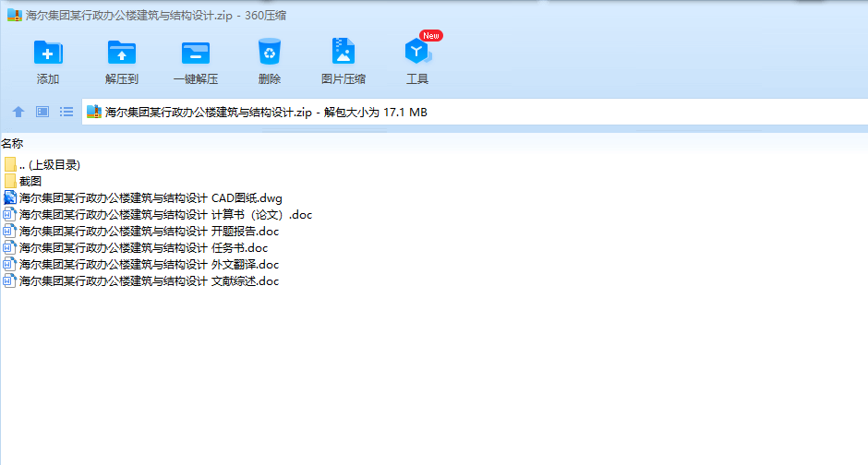Select the 计算书（论文）.doc file name
The image size is (868, 465).
click(165, 215)
